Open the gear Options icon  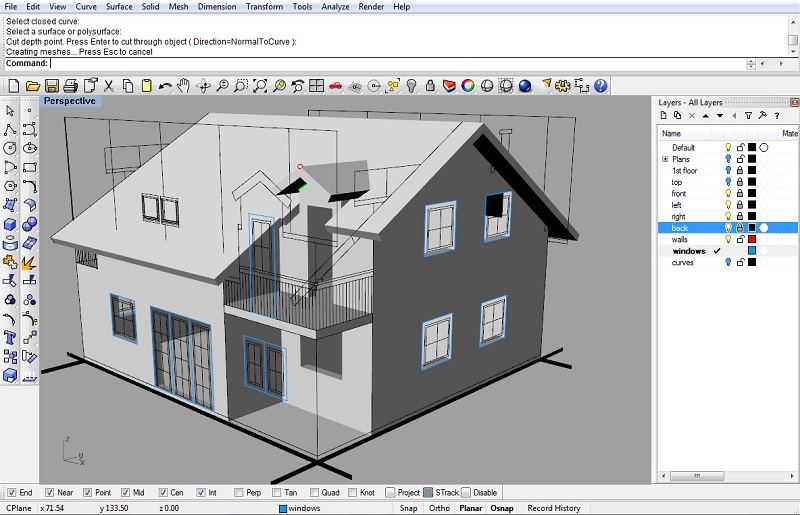click(x=563, y=86)
